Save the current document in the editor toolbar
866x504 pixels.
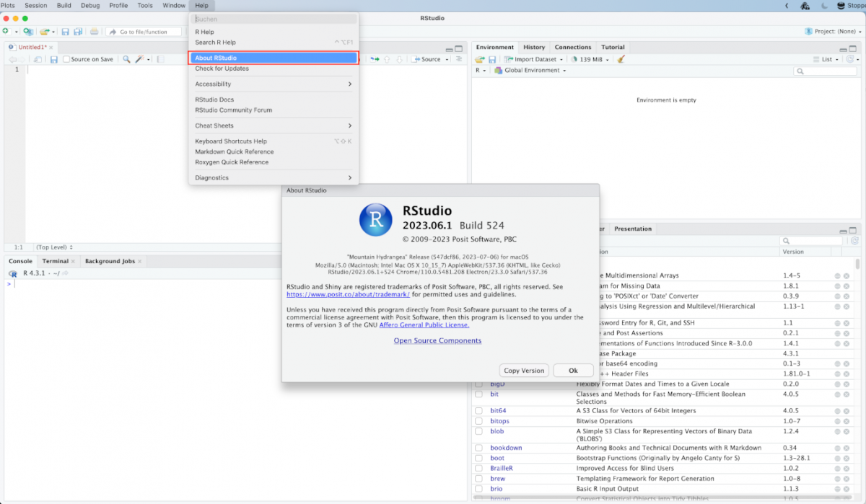(53, 59)
